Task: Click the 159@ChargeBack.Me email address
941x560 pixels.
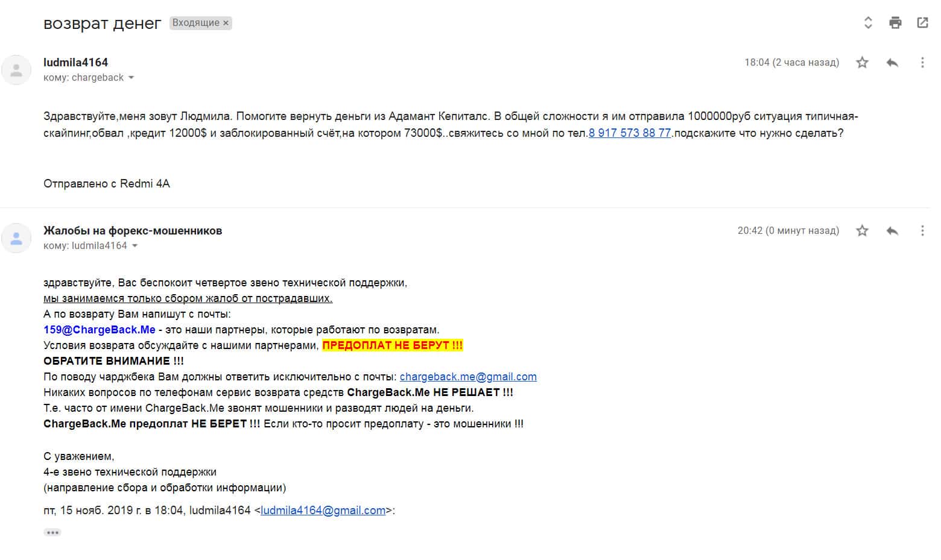Action: 100,330
